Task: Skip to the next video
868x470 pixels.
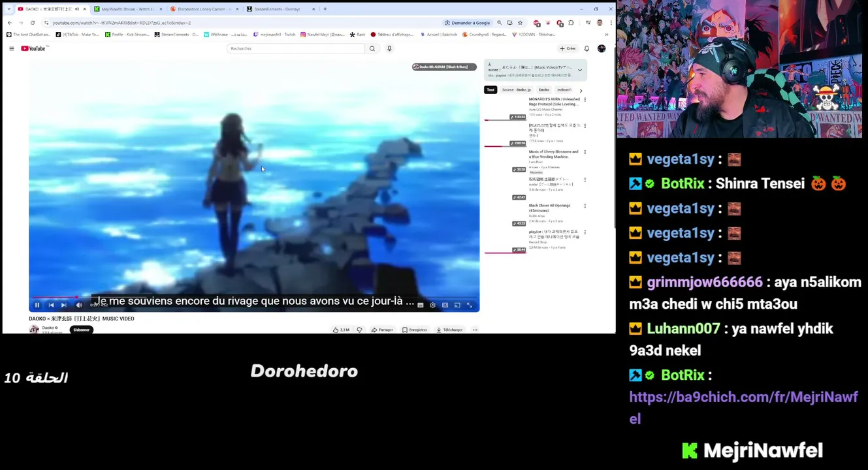Action: [x=63, y=305]
